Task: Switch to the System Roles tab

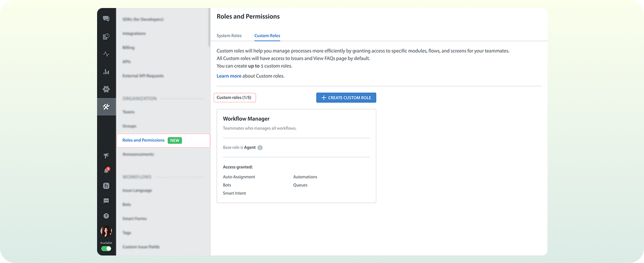Action: 229,36
